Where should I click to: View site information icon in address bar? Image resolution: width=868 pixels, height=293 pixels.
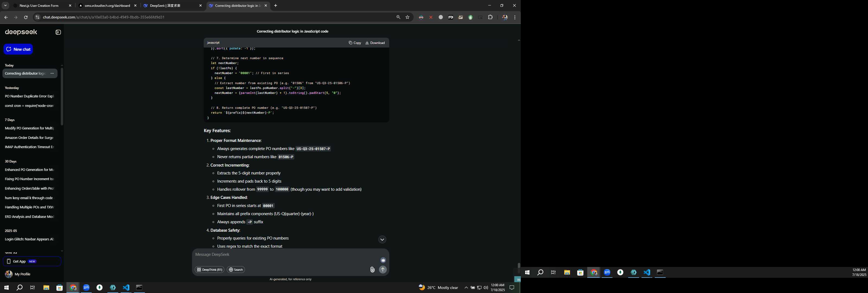tap(37, 18)
